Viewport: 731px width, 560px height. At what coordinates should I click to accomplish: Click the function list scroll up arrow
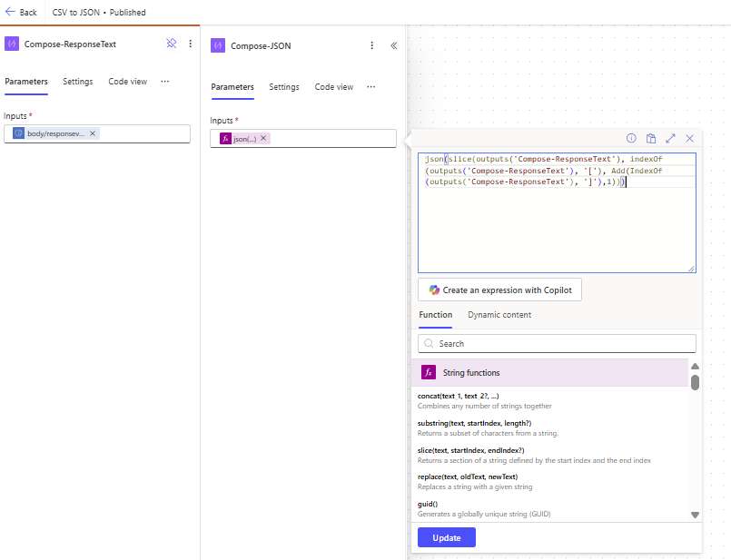pyautogui.click(x=695, y=366)
